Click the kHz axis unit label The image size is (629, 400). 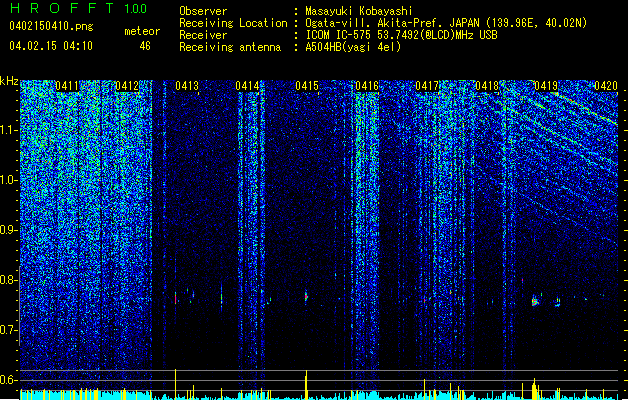coord(9,81)
